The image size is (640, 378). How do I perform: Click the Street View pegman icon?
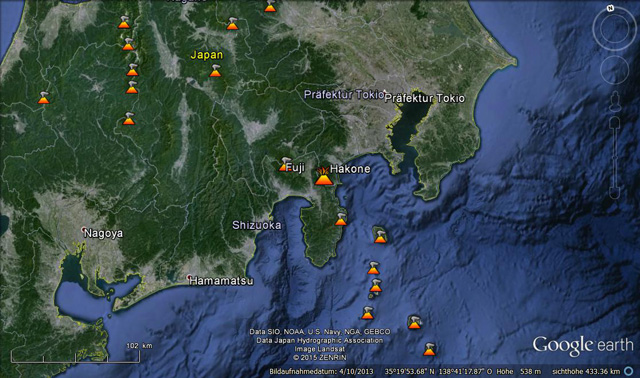pos(615,101)
